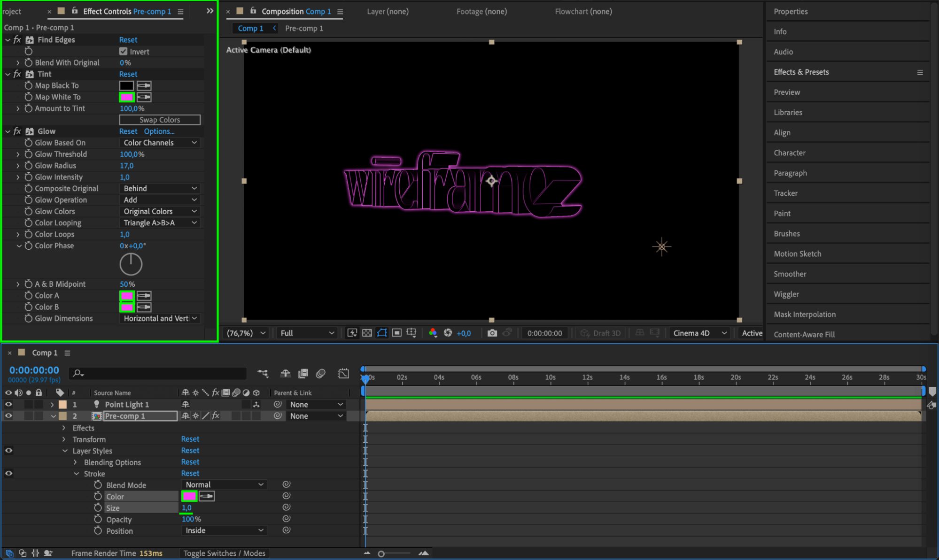This screenshot has height=560, width=939.
Task: Open the viewer resolution Full dropdown
Action: click(x=307, y=333)
